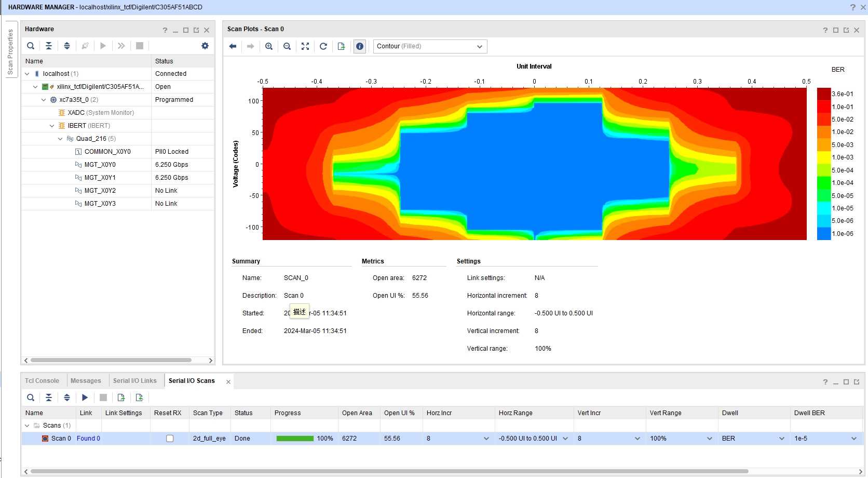Click the bottom panel horizontal scrollbar

click(389, 472)
